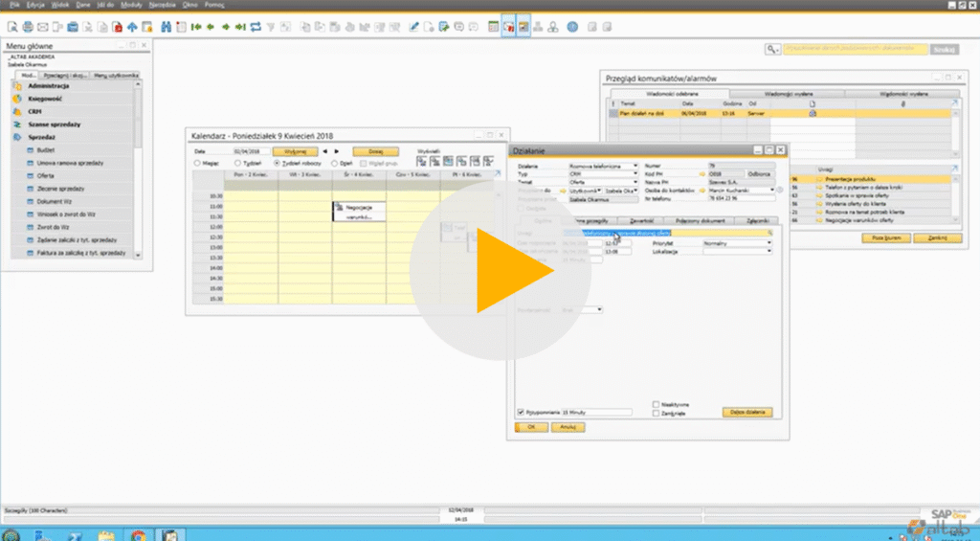Open the Widok menu

coord(60,5)
